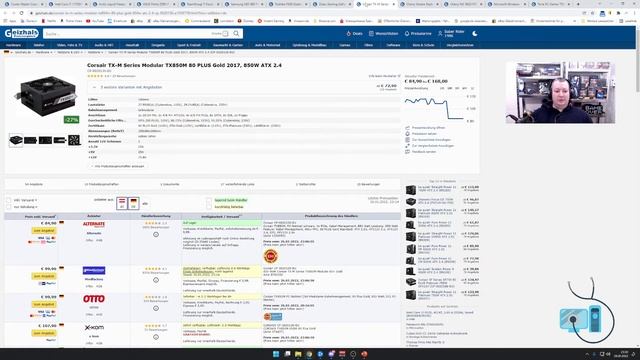Enable the 'inkl. Versand' checkbox
Image resolution: width=640 pixels, height=360 pixels.
(x=9, y=200)
